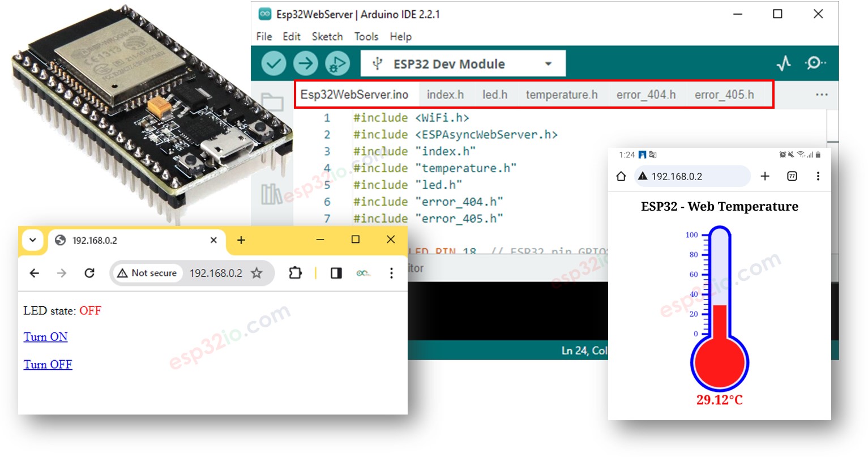Viewport: 868px width, 457px height.
Task: Start the Debug button in toolbar
Action: coord(337,63)
